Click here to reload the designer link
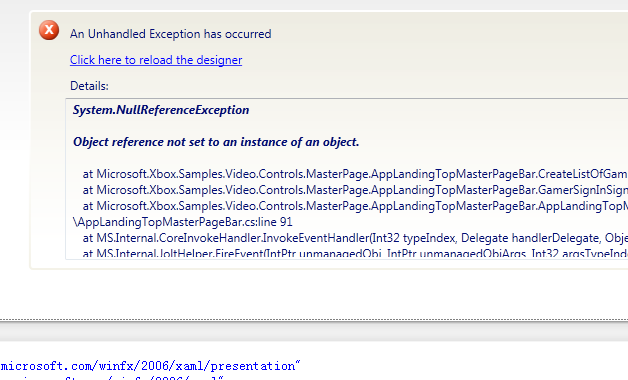This screenshot has height=380, width=628. click(156, 60)
